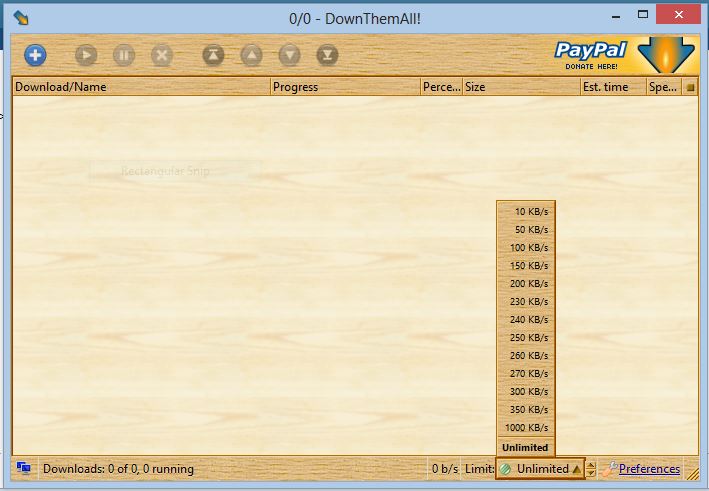Select 270 KB/s speed limit
This screenshot has height=491, width=709.
click(x=526, y=373)
